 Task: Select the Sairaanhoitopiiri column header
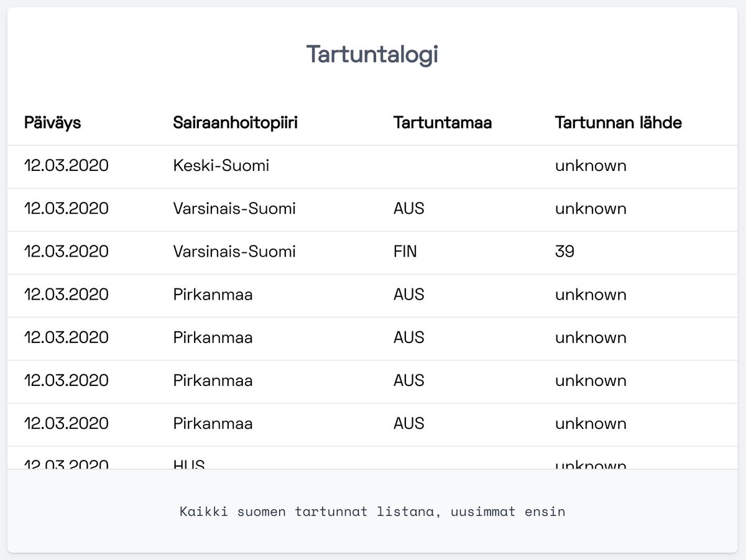click(236, 123)
